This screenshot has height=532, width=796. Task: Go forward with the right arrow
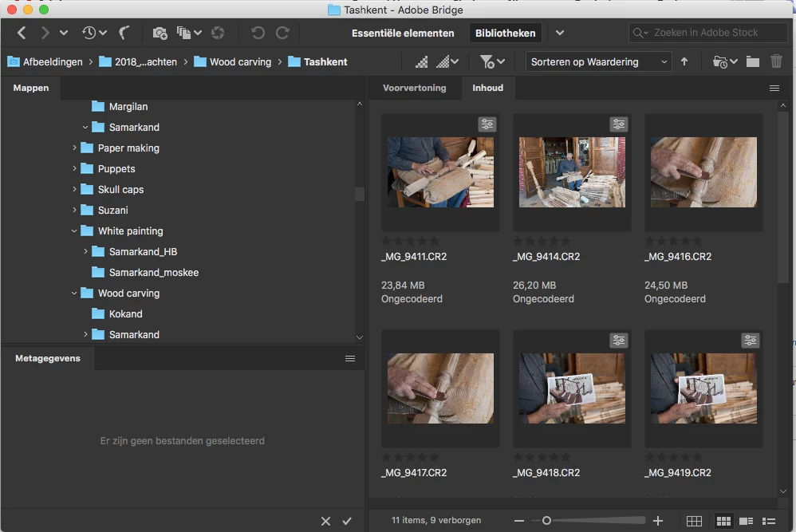[x=45, y=33]
